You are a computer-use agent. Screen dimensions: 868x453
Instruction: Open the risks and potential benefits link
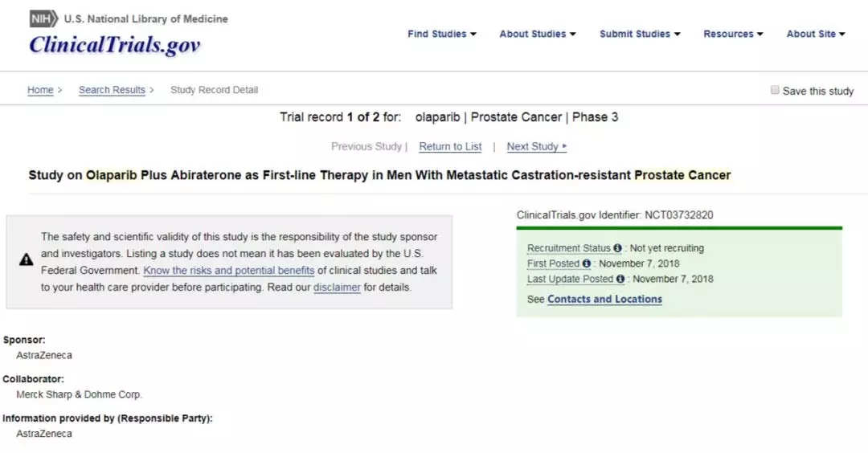point(229,271)
